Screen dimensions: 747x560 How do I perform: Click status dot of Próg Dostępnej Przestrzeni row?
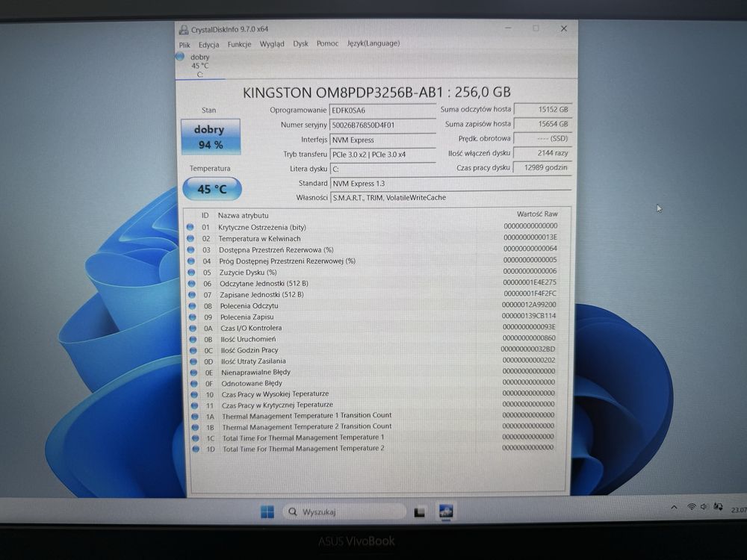191,261
